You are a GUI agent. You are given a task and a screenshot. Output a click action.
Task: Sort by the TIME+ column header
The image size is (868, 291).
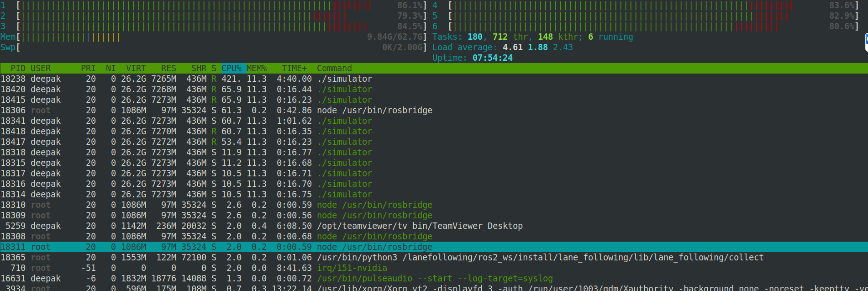click(295, 69)
